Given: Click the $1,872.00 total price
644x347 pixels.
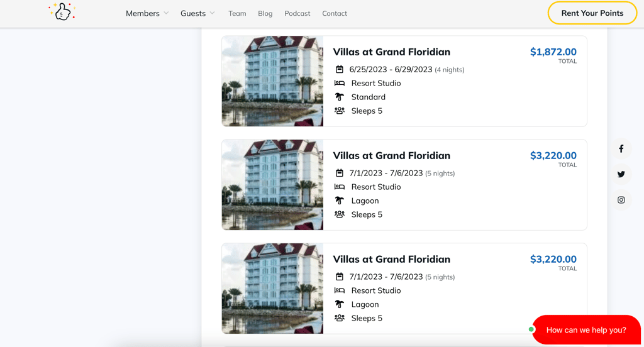Looking at the screenshot, I should [x=553, y=52].
